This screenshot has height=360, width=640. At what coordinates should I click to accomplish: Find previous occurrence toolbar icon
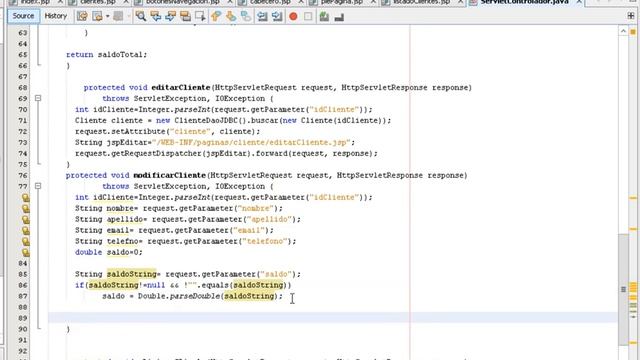pos(156,16)
